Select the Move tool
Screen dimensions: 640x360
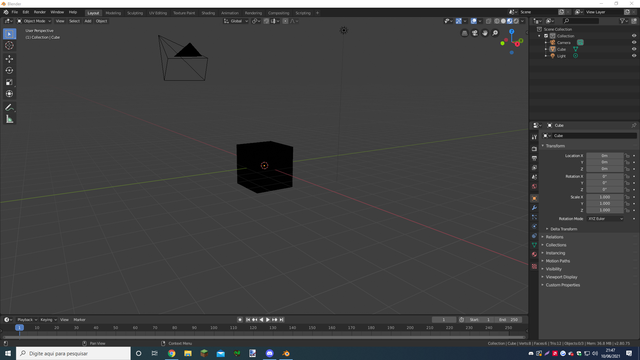[x=9, y=59]
